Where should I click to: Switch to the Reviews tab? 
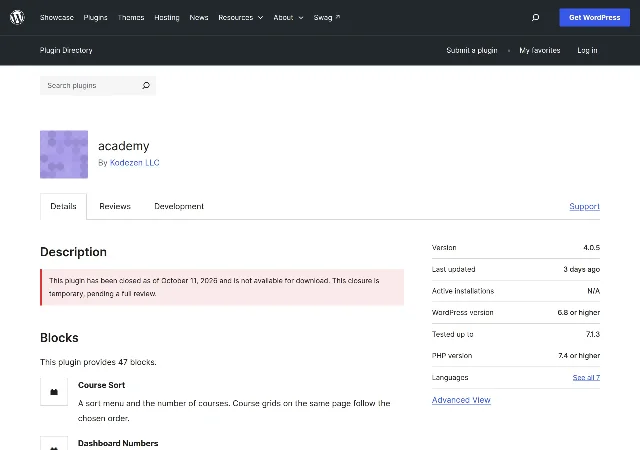point(115,206)
